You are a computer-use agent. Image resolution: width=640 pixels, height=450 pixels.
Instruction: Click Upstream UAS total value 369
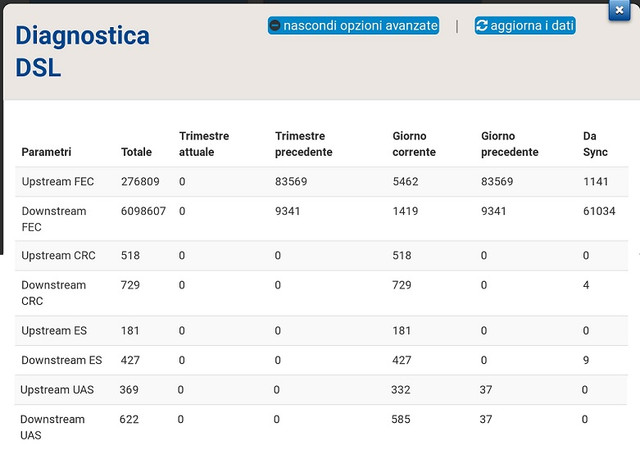coord(129,390)
